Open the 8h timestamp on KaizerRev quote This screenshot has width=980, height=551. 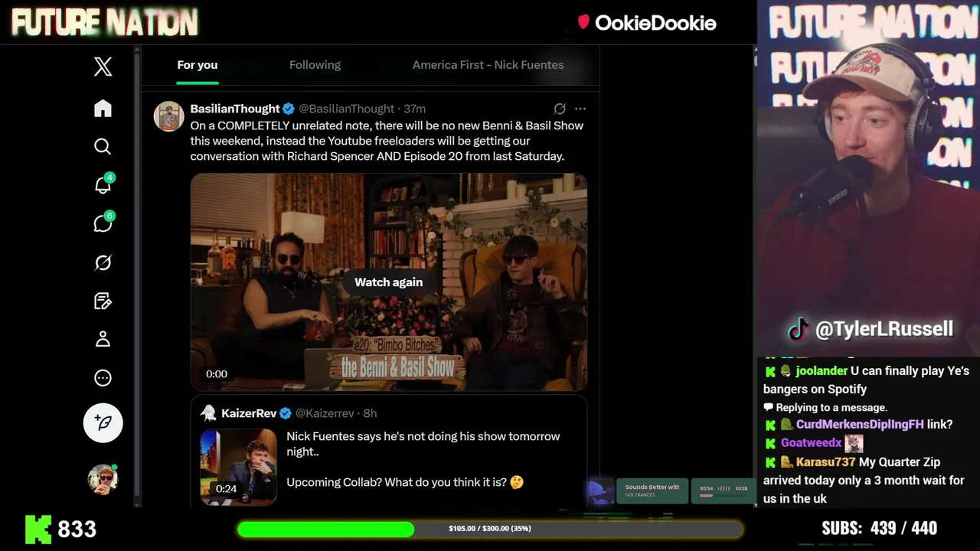[370, 413]
